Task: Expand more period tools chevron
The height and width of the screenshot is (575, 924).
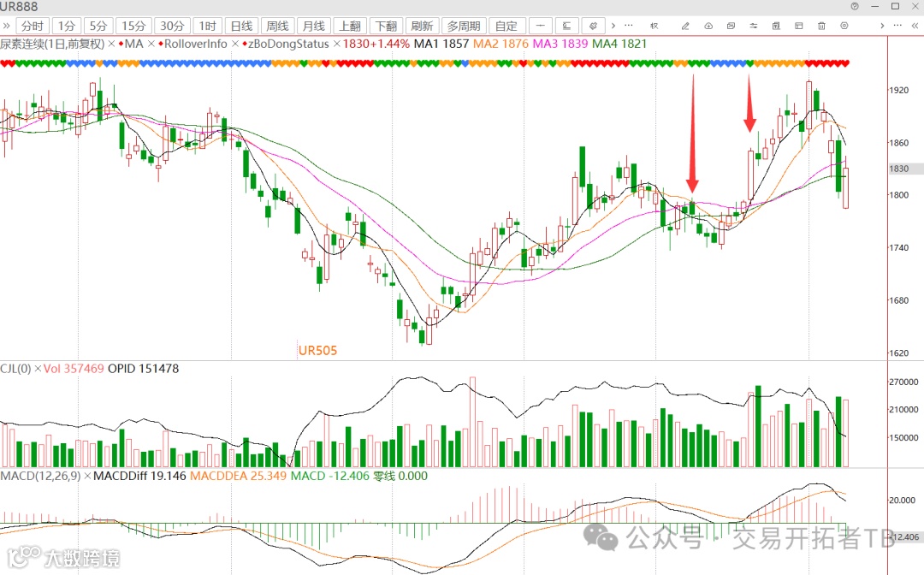Action: [x=613, y=26]
